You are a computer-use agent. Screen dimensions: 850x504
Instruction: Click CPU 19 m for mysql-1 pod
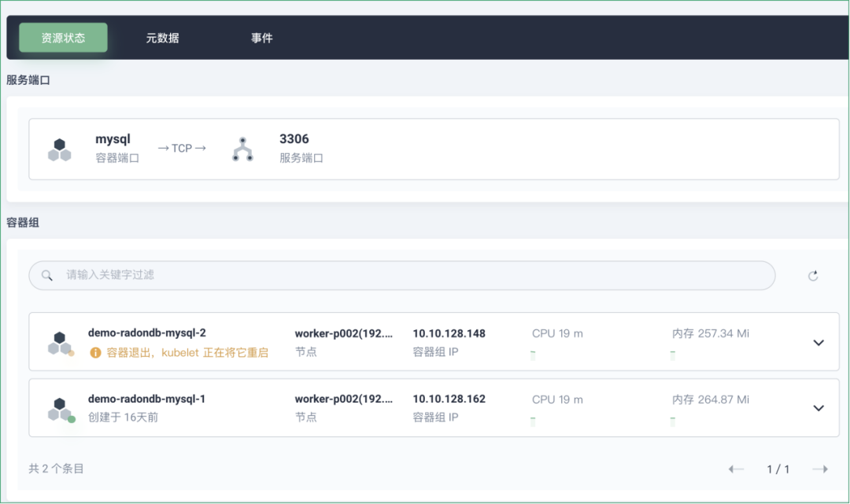557,399
